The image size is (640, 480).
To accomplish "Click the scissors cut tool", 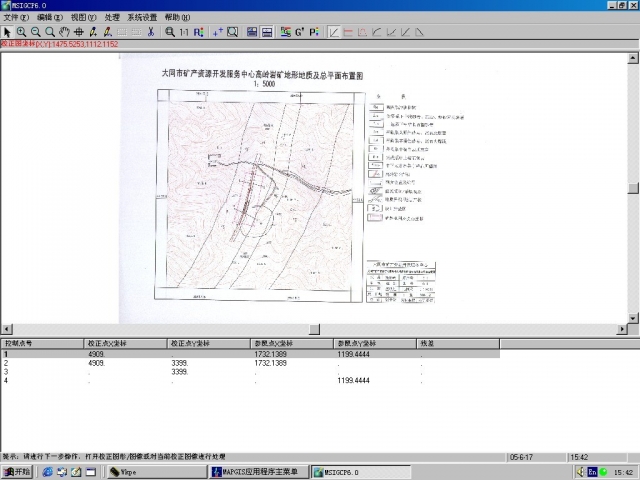I will tap(150, 32).
